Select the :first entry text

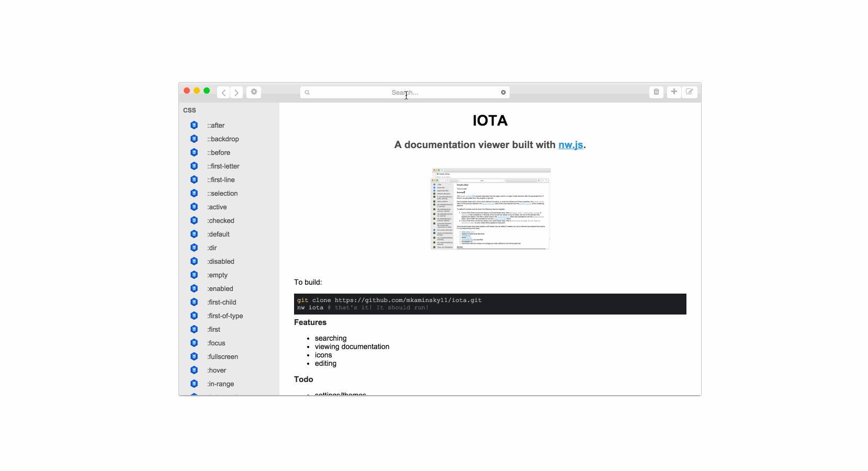point(213,330)
